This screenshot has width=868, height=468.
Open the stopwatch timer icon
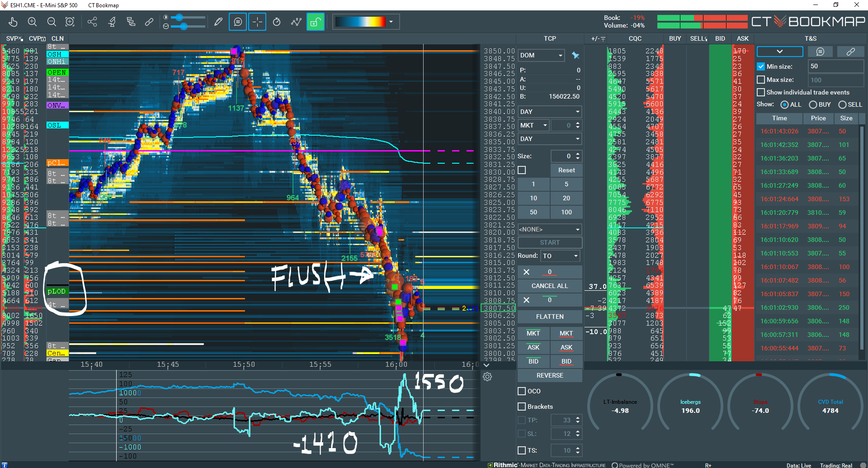pyautogui.click(x=277, y=22)
